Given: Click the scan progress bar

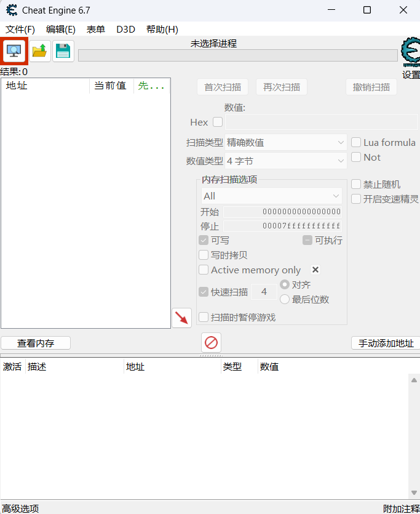Looking at the screenshot, I should tap(238, 55).
